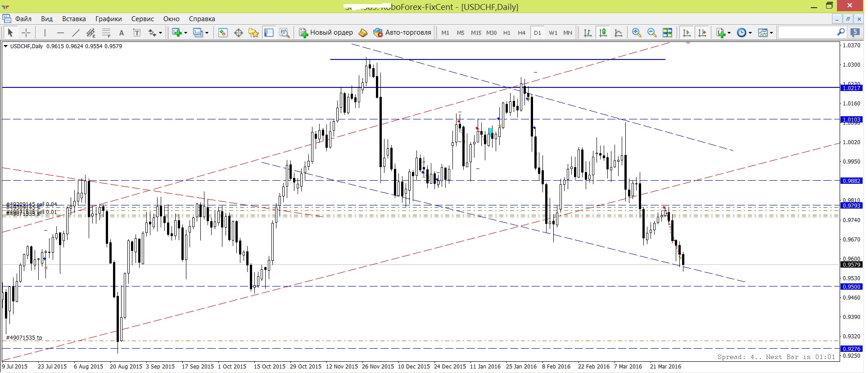Open the Вставка menu

coord(74,19)
